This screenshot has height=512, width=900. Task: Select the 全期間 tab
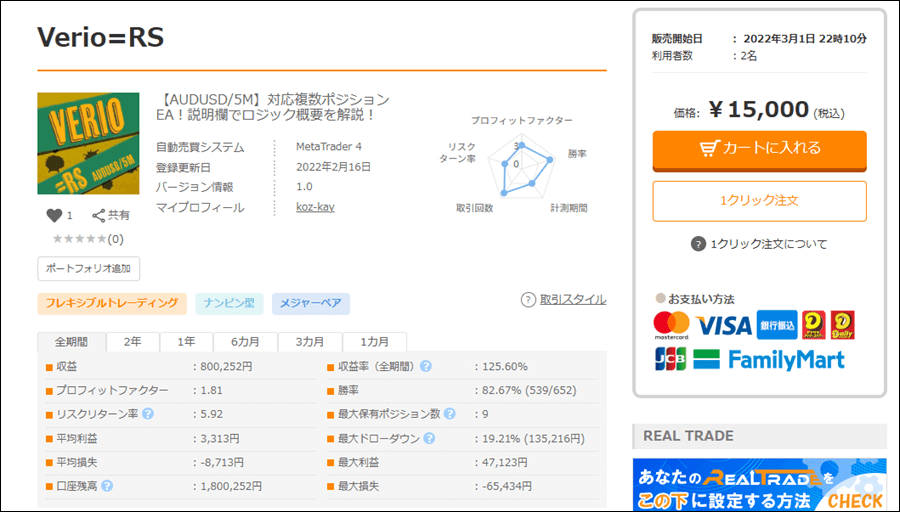tap(71, 341)
